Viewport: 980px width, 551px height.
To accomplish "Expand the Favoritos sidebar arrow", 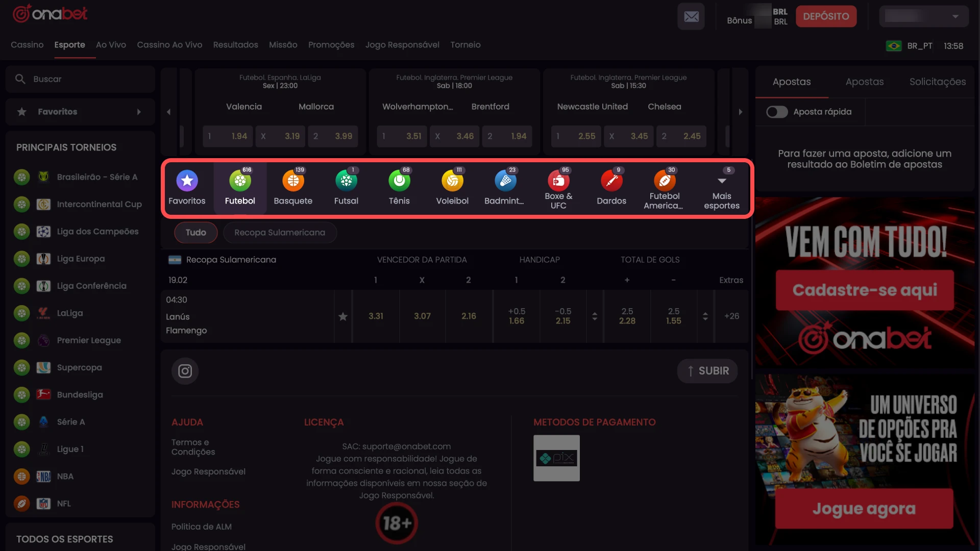I will pyautogui.click(x=139, y=112).
